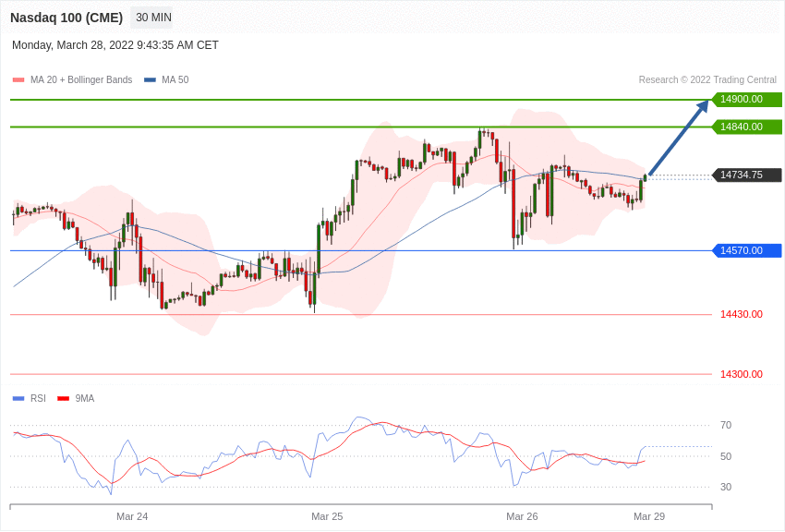
Task: Click the Mar 29 date axis label
Action: (x=649, y=516)
